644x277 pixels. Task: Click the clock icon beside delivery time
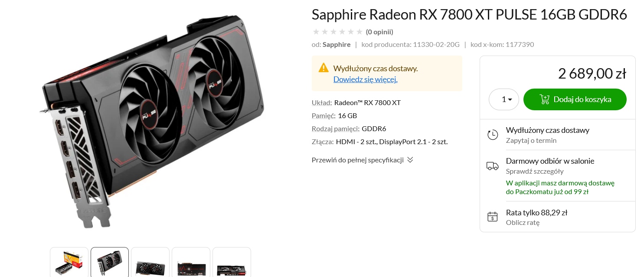(493, 135)
